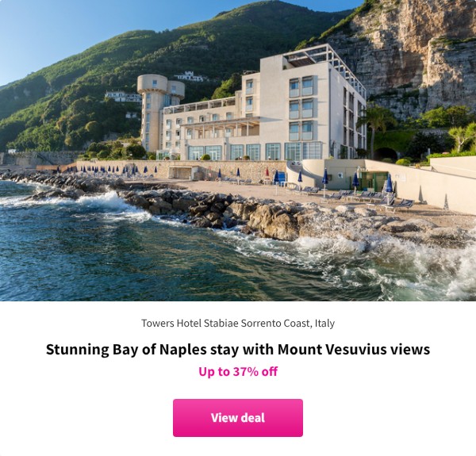This screenshot has height=456, width=476.
Task: Click the blue beach umbrellas by the loungers
Action: pyautogui.click(x=355, y=182)
